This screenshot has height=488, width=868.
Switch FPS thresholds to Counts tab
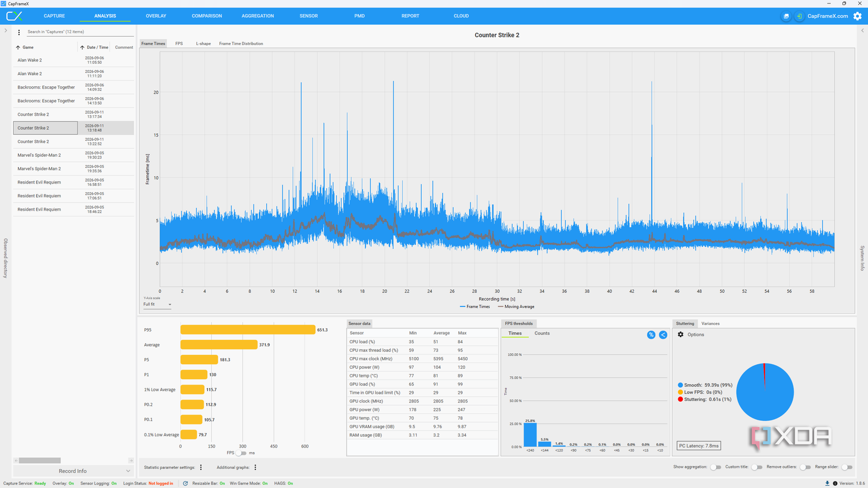click(542, 333)
